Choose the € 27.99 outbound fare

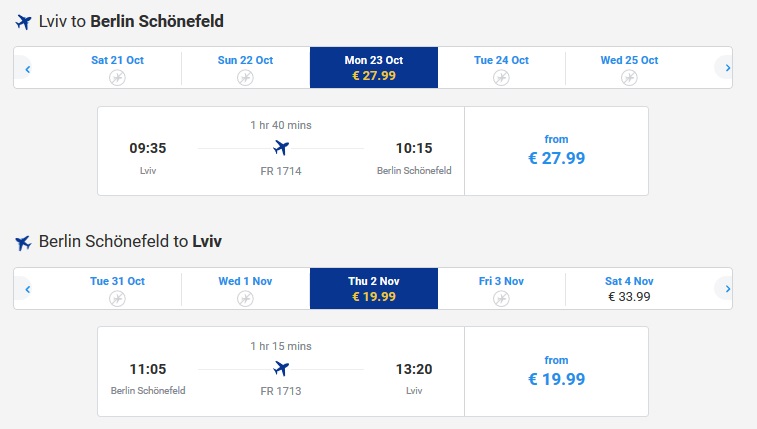tap(556, 151)
